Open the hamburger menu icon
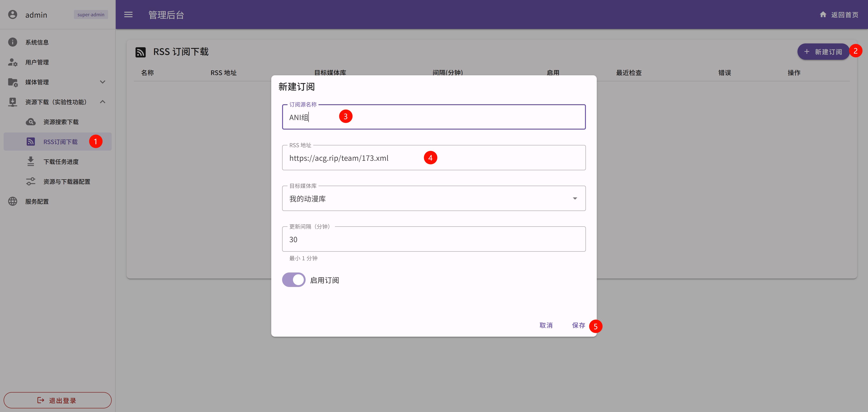The image size is (868, 412). (x=128, y=14)
